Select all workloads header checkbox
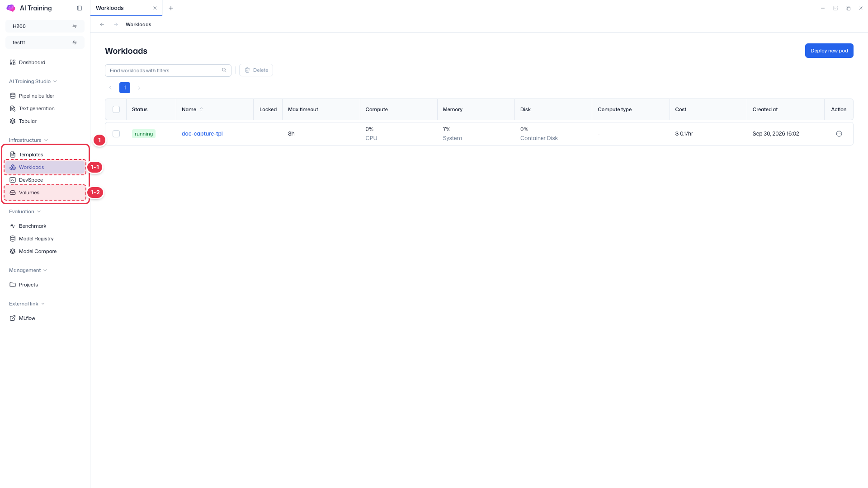 (116, 109)
